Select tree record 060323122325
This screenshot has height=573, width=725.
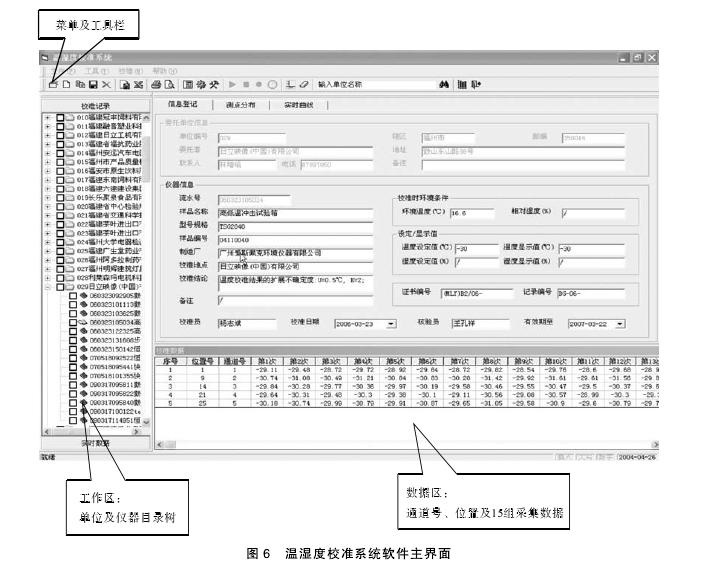click(x=115, y=331)
